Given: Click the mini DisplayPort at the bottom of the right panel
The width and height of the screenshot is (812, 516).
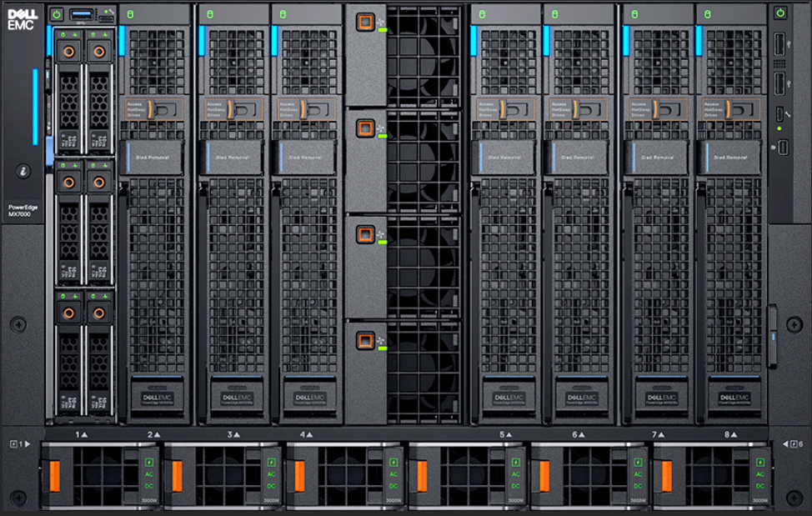Looking at the screenshot, I should [x=783, y=148].
